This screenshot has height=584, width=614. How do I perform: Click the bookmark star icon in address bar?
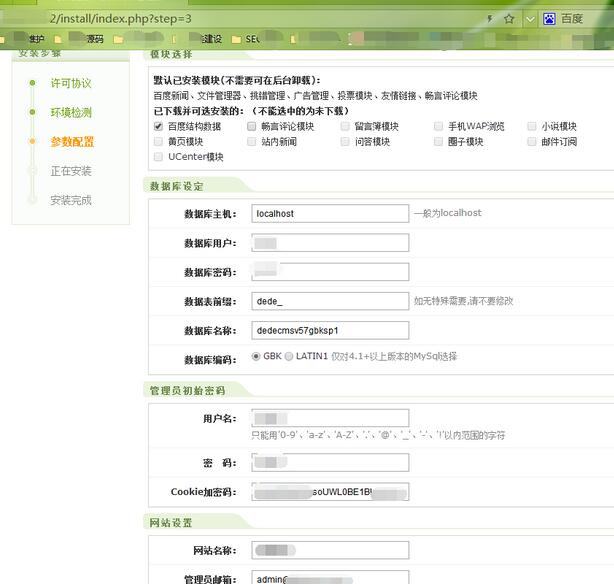pos(509,18)
